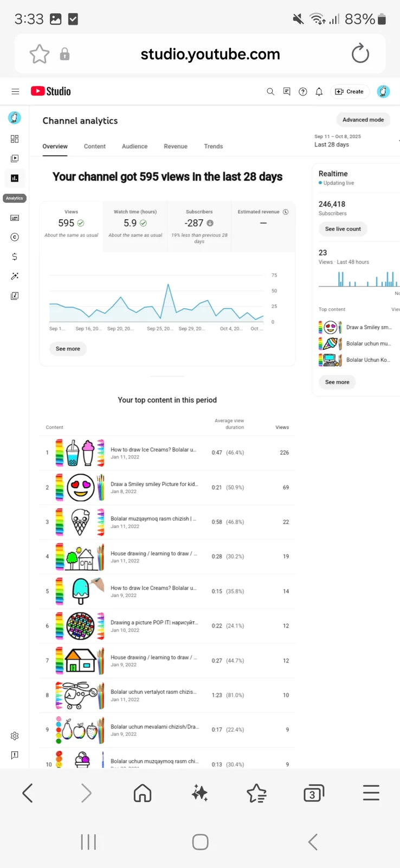Screen dimensions: 400x868
Task: Open the Audio library sidebar icon
Action: 15,296
